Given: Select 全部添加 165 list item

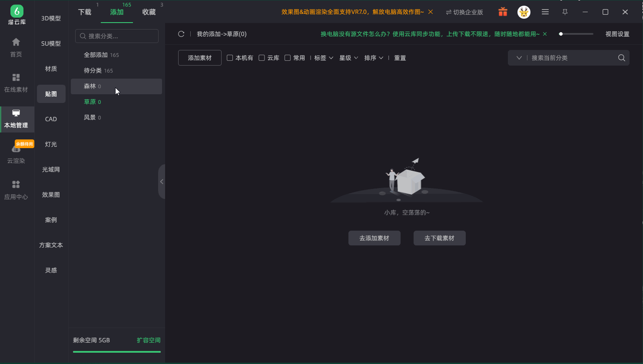Looking at the screenshot, I should (116, 55).
